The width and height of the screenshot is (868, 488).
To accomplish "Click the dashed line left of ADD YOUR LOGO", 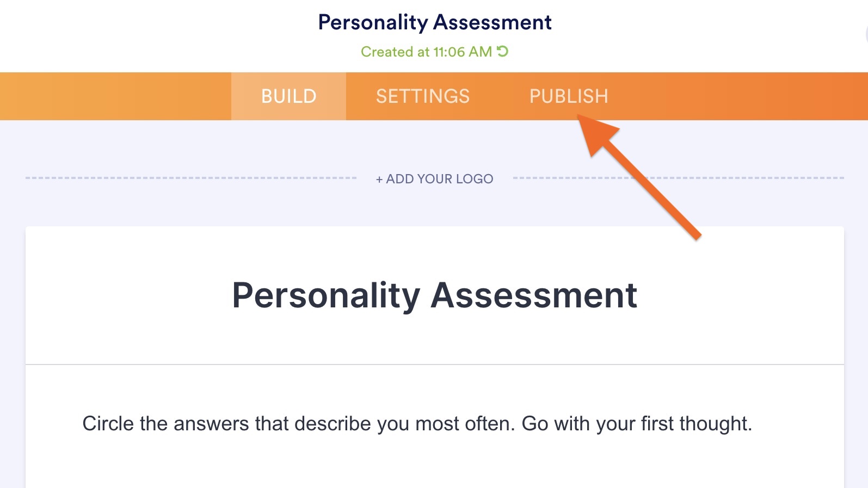I will click(190, 178).
